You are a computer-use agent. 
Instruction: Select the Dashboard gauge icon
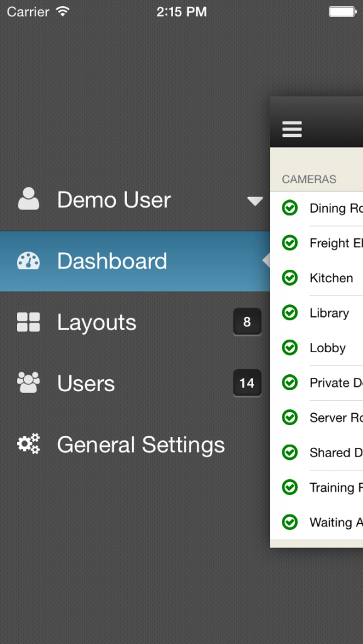[28, 260]
